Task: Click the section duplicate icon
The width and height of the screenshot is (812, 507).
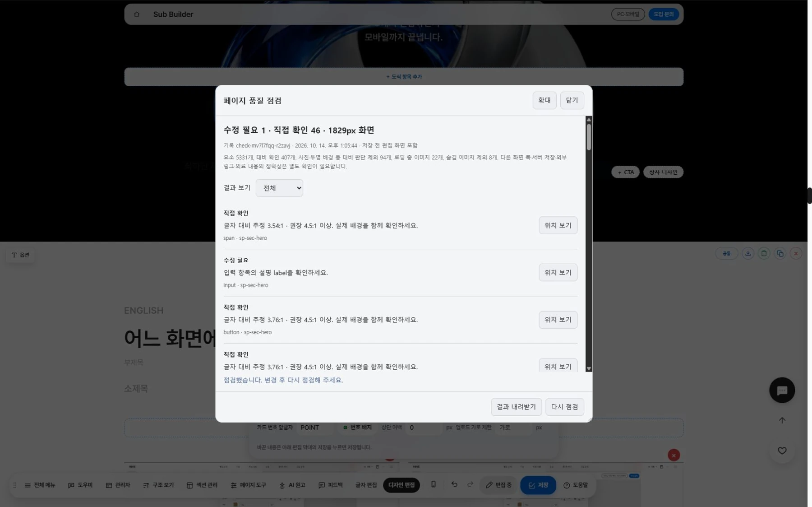Action: pos(780,254)
